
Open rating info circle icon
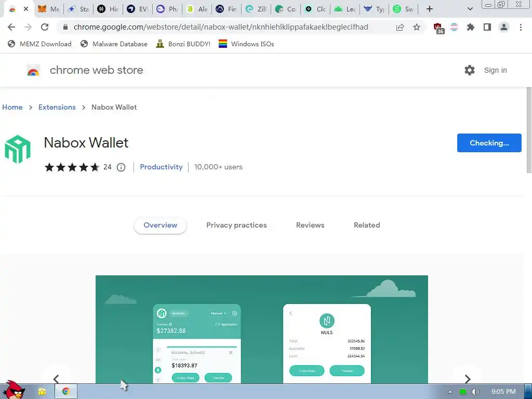coord(121,167)
